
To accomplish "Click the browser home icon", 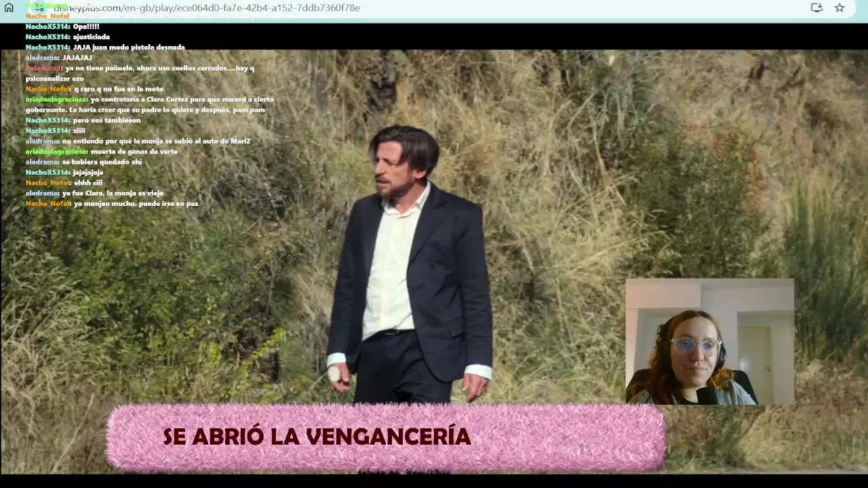I will pos(9,7).
